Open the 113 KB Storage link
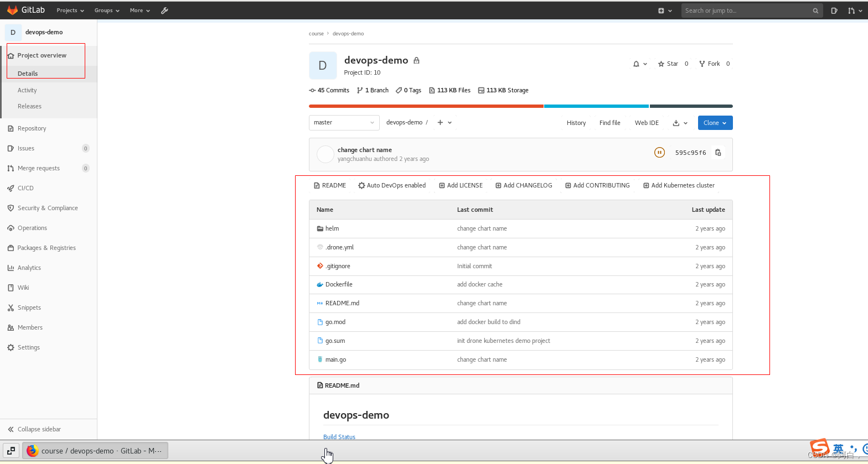 (503, 90)
